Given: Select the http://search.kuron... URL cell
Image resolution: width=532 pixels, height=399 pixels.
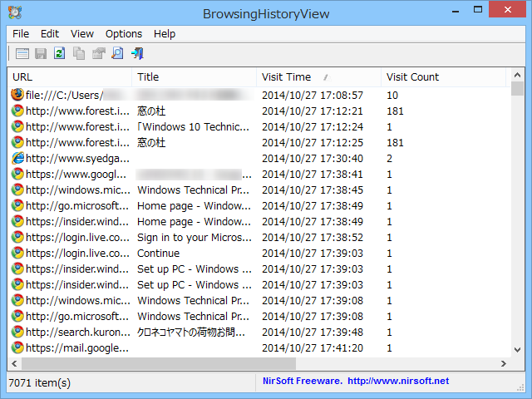Looking at the screenshot, I should 77,332.
